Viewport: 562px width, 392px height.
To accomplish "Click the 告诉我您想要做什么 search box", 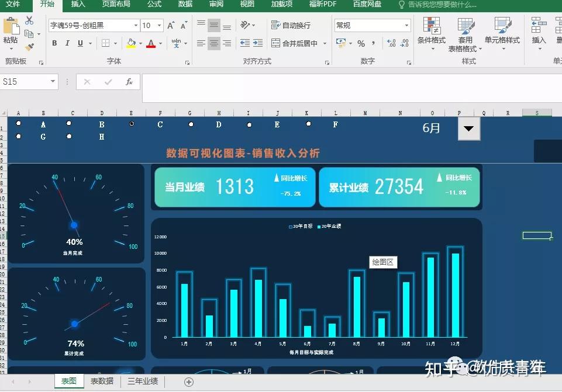I will (438, 5).
